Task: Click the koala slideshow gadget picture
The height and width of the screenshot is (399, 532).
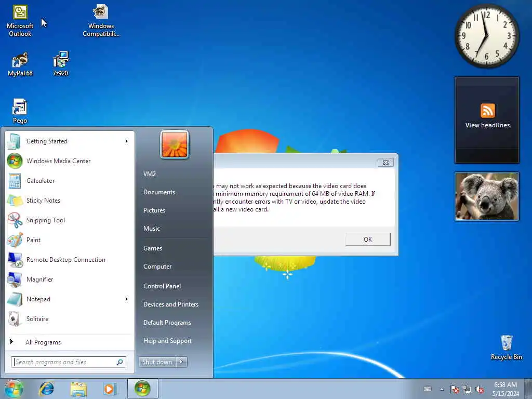Action: pos(487,196)
